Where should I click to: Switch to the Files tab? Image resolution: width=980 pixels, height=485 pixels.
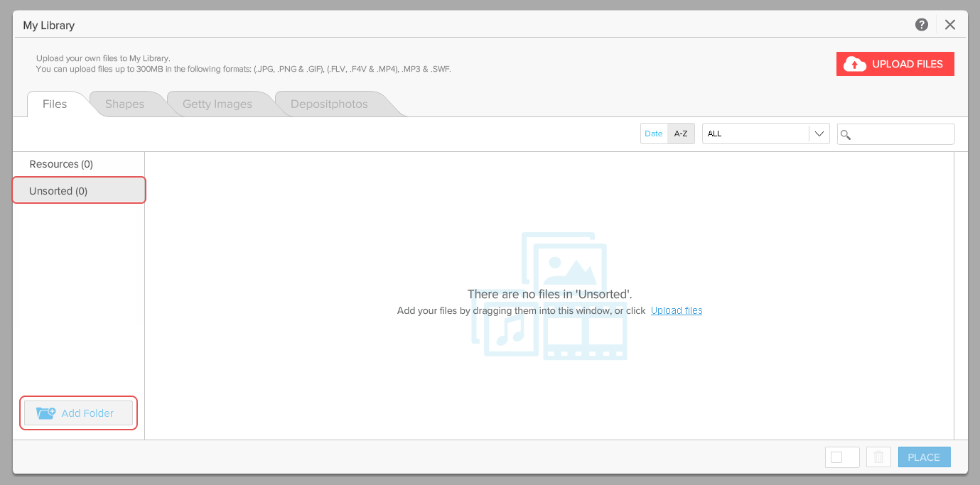tap(55, 104)
